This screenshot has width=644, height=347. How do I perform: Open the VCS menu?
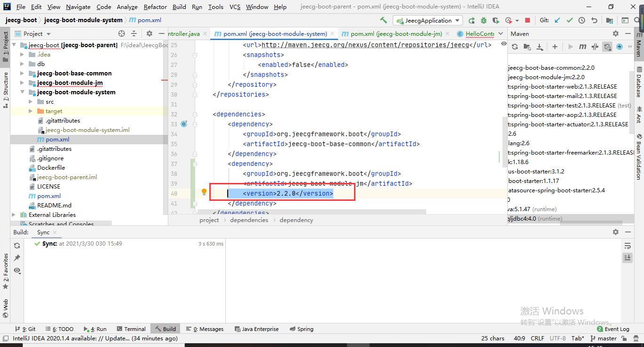tap(235, 7)
